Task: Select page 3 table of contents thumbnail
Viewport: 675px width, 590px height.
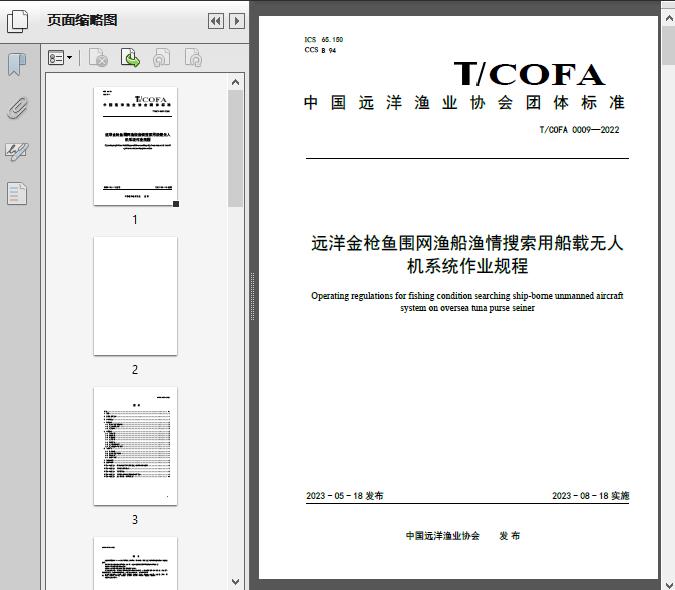Action: (x=135, y=446)
